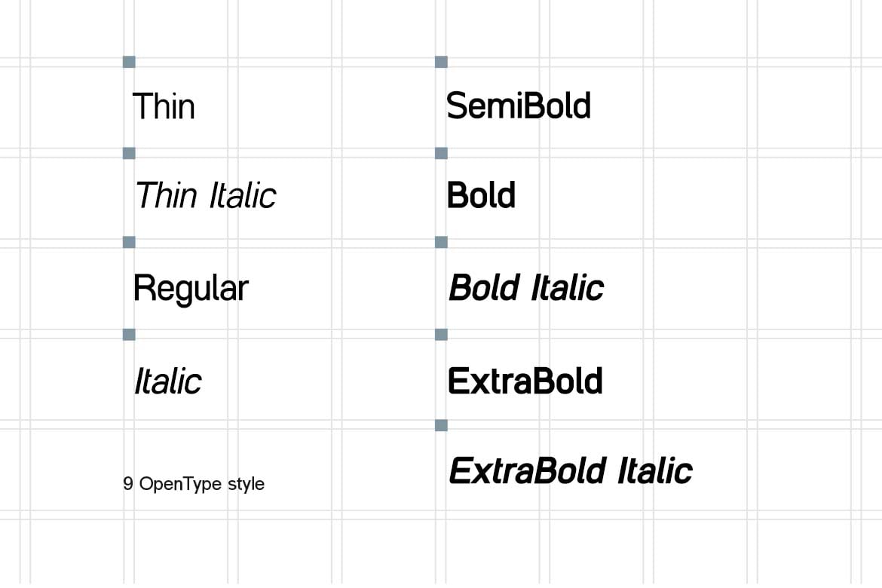Select the Bold style sample
882x588 pixels.
click(x=481, y=195)
